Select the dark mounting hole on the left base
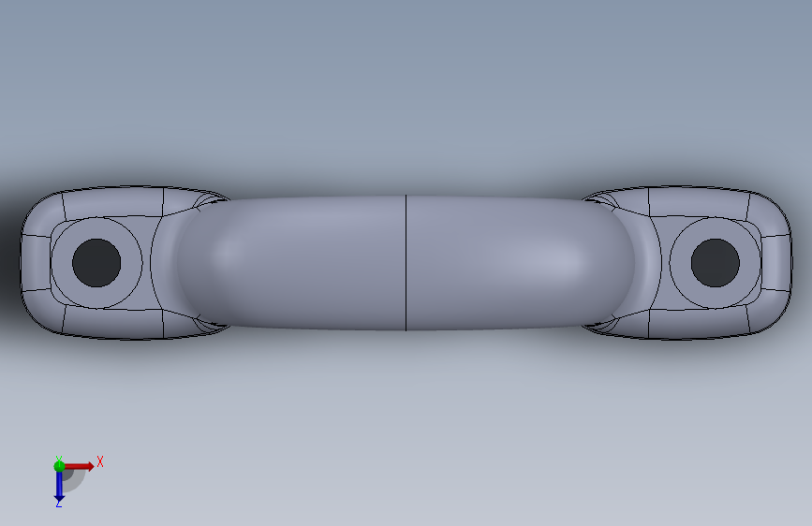This screenshot has width=812, height=526. point(96,262)
